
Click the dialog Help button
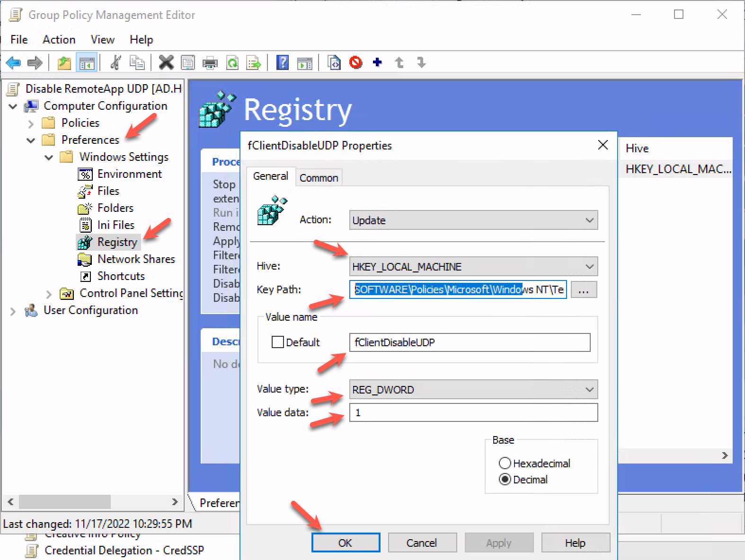pos(576,542)
